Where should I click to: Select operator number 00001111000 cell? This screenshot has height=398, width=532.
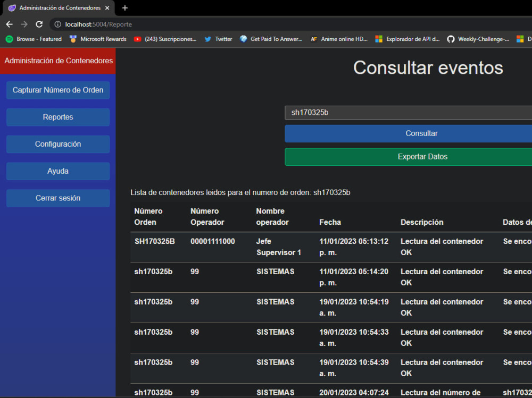(213, 241)
